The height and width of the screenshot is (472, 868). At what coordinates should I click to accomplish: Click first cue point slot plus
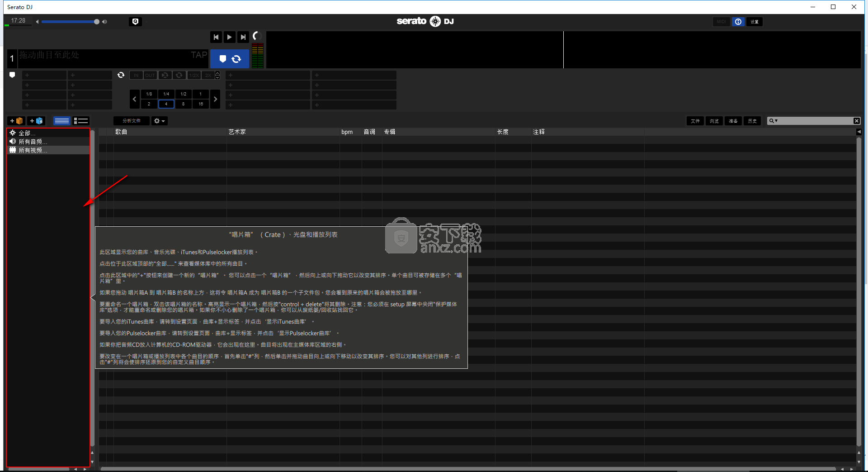[x=27, y=75]
